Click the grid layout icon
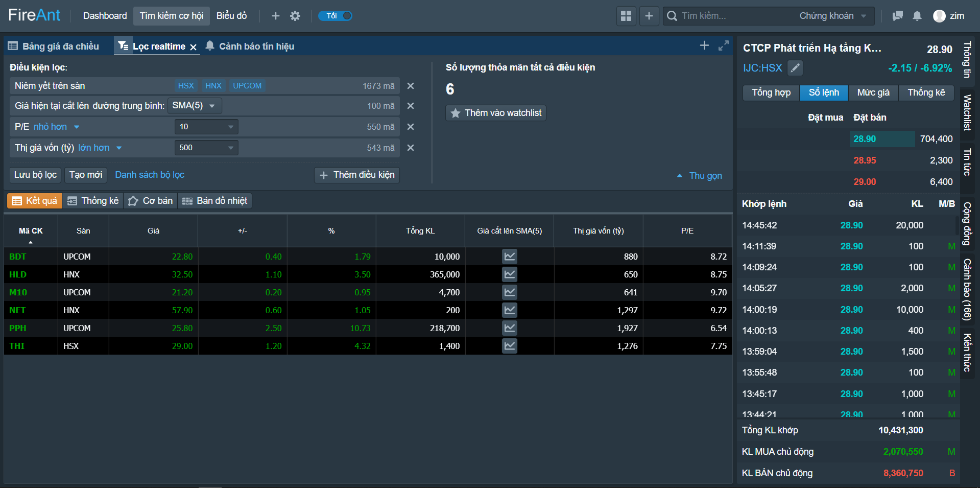The height and width of the screenshot is (488, 980). click(x=626, y=16)
